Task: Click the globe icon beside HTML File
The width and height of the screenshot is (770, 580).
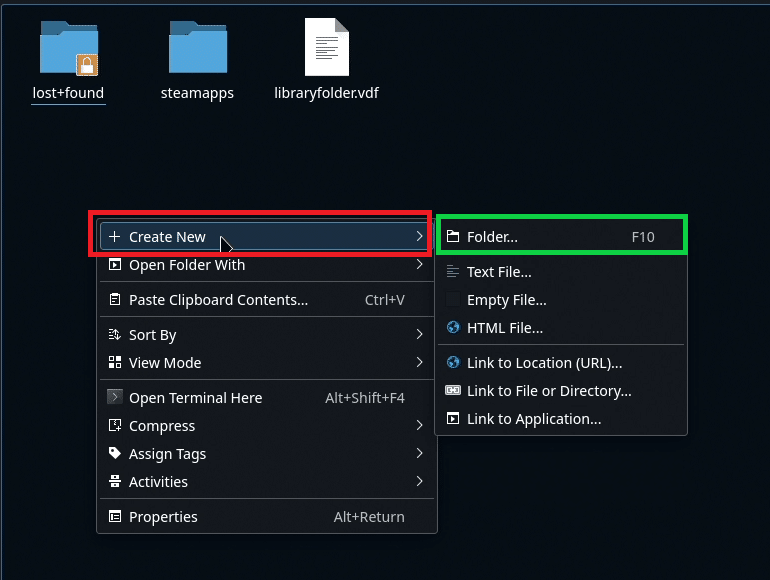Action: pos(453,327)
